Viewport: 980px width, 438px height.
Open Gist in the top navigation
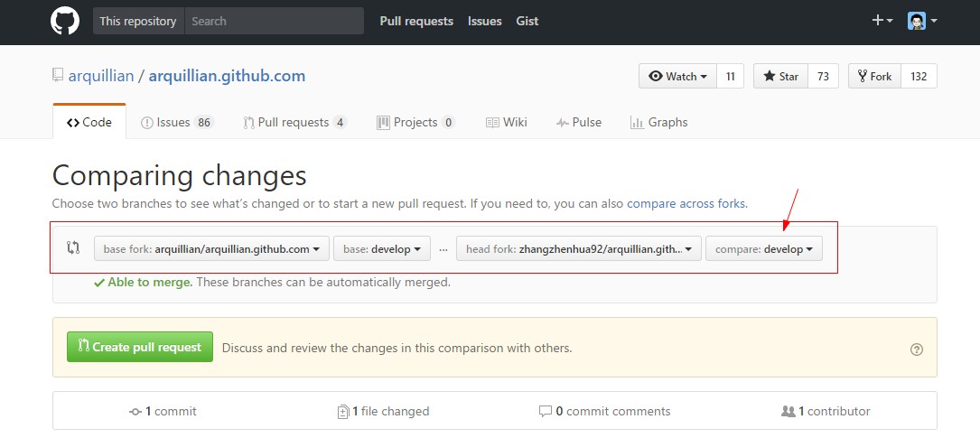click(x=527, y=22)
